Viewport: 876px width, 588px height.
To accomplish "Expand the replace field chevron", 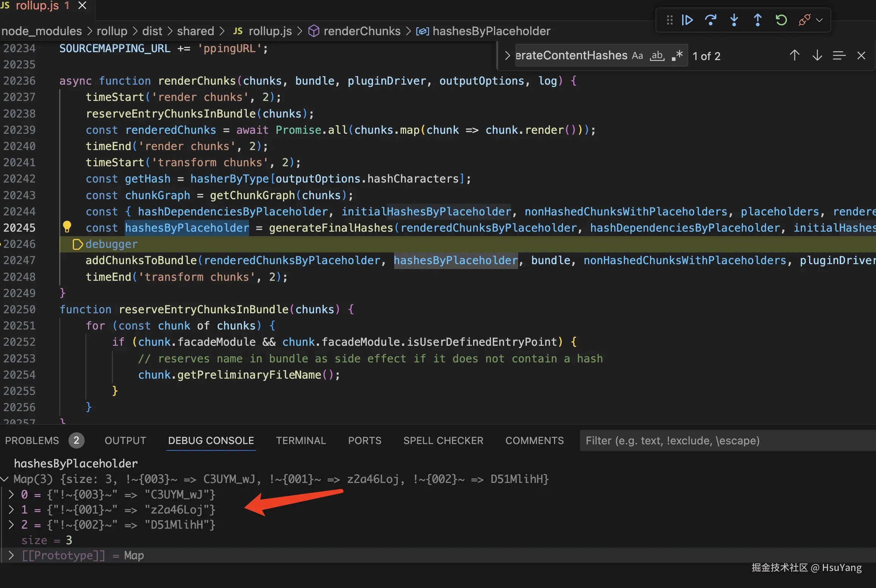I will coord(507,56).
